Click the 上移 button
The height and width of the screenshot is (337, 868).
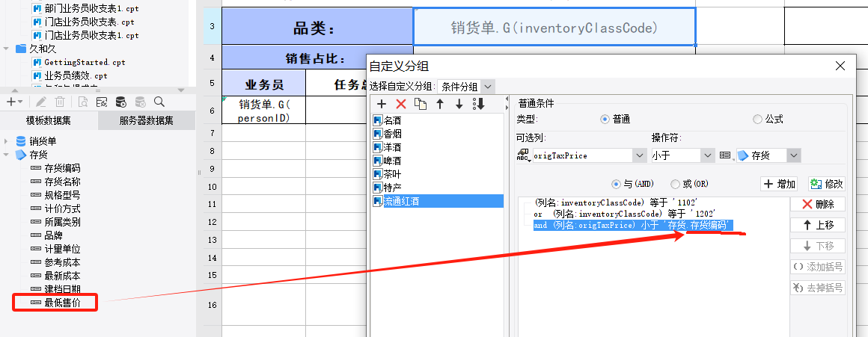818,225
